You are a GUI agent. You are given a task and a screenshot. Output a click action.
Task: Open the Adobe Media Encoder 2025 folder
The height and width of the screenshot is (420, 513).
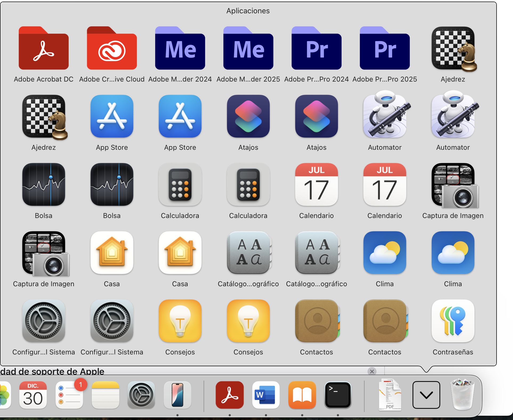click(248, 49)
